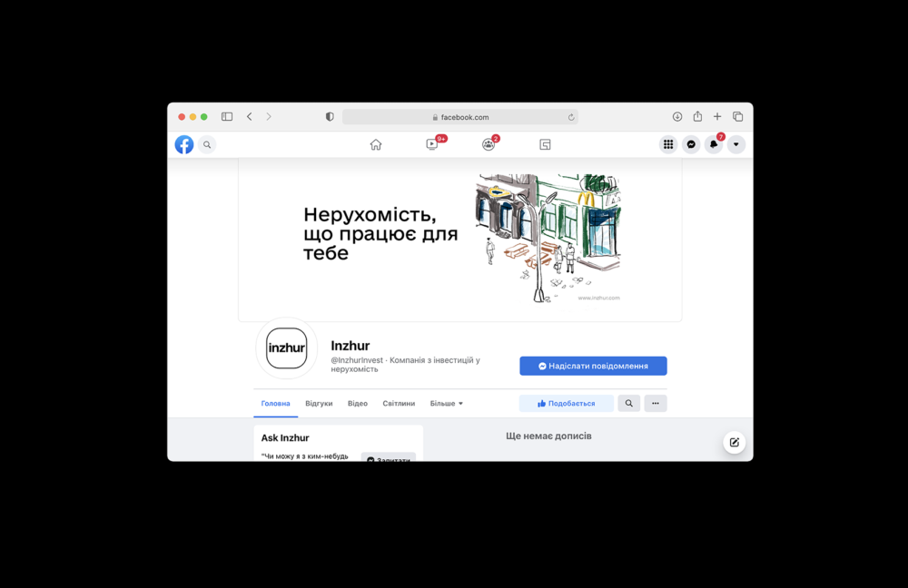Search within the Inzhur page
Screen dimensions: 908x588
coord(629,403)
